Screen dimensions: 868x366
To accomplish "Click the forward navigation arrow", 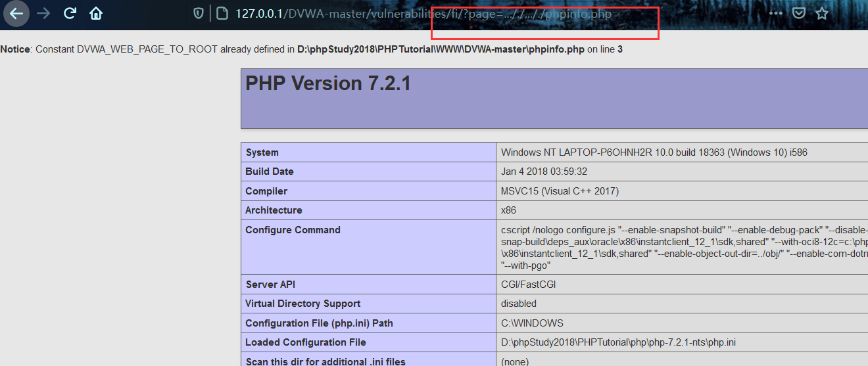I will tap(43, 13).
